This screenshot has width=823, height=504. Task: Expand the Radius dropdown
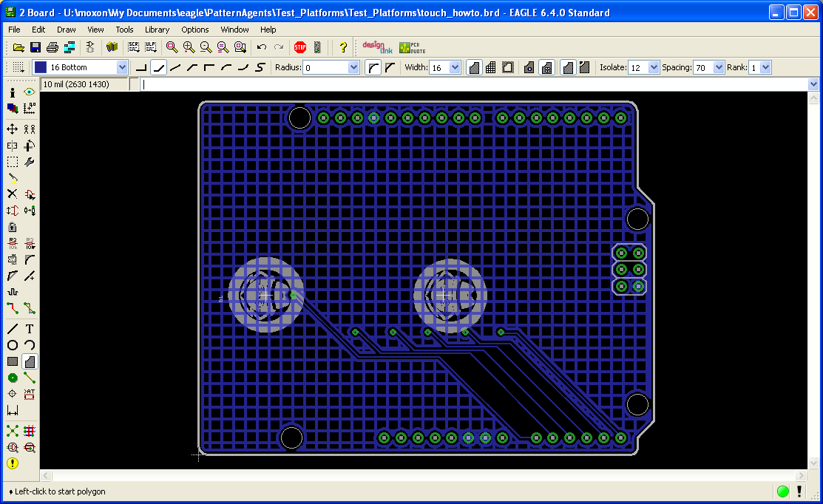tap(353, 67)
